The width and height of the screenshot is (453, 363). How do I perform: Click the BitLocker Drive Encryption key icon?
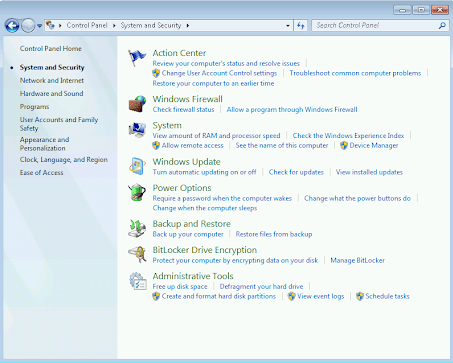click(x=137, y=254)
